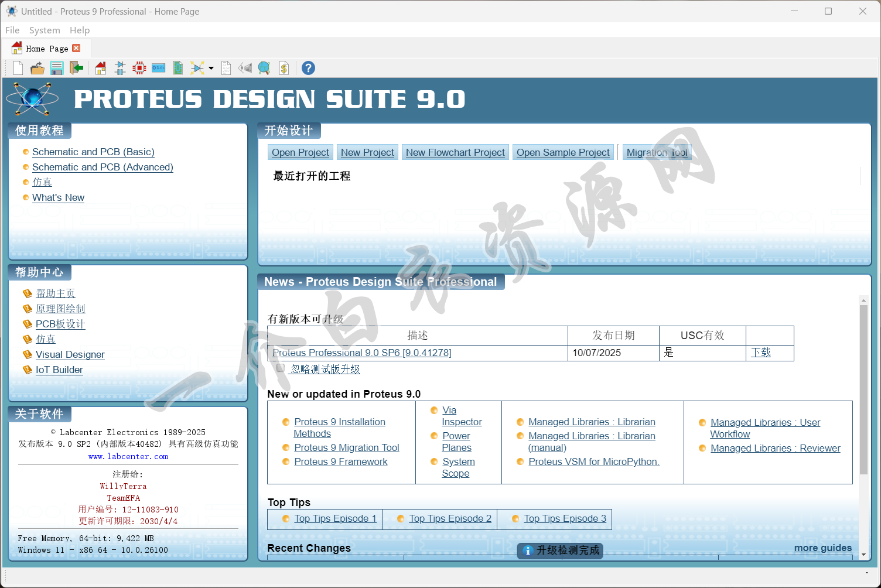Click the Save Project floppy disk icon
This screenshot has width=881, height=588.
coord(57,69)
